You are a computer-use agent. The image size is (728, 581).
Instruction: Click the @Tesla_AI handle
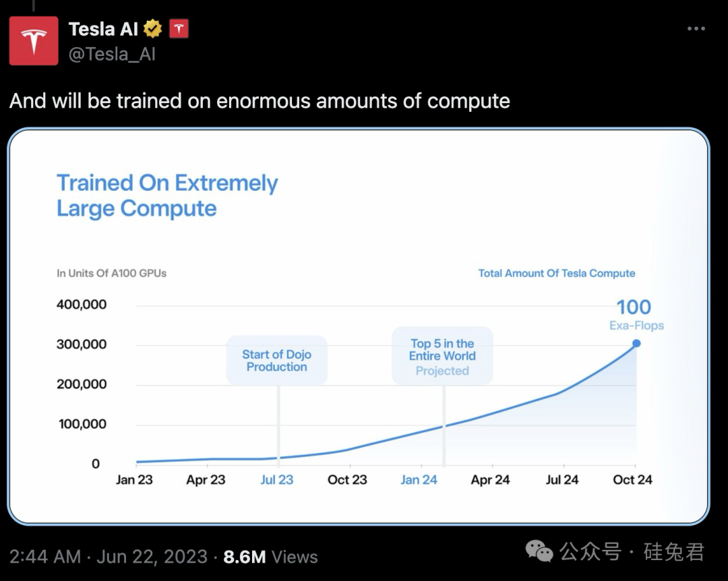click(x=112, y=54)
